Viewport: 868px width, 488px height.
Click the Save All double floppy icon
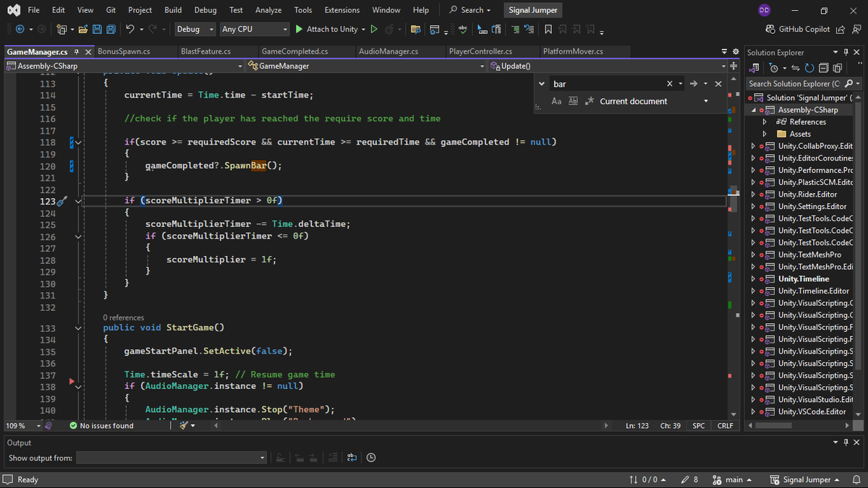(x=111, y=29)
